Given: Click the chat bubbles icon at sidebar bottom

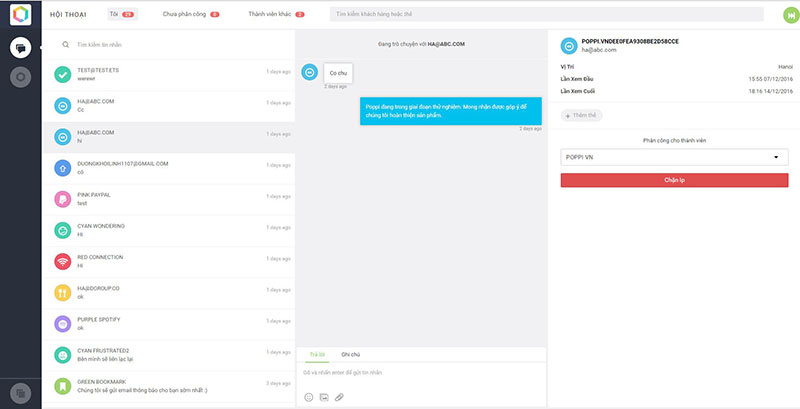Looking at the screenshot, I should pyautogui.click(x=20, y=392).
